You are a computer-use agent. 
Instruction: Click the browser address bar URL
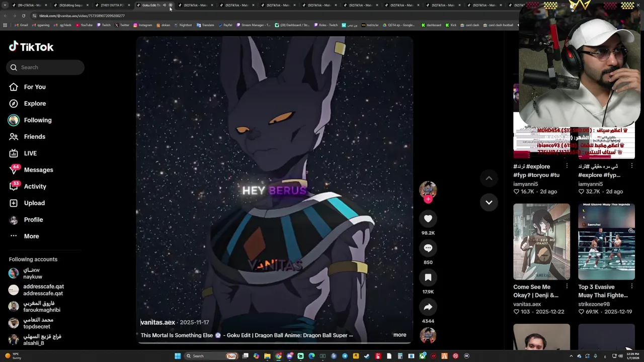click(82, 16)
